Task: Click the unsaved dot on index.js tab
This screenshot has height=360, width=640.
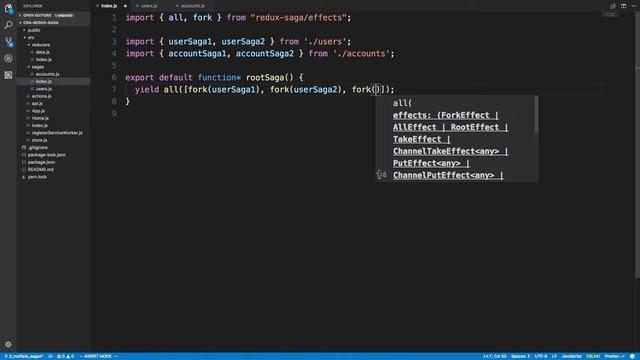Action: (125, 6)
